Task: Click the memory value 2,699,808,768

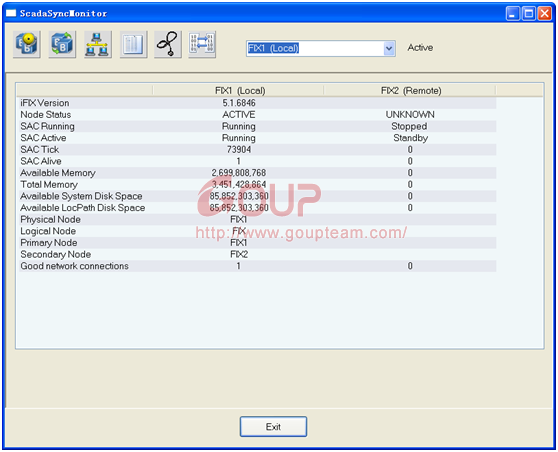Action: point(239,173)
